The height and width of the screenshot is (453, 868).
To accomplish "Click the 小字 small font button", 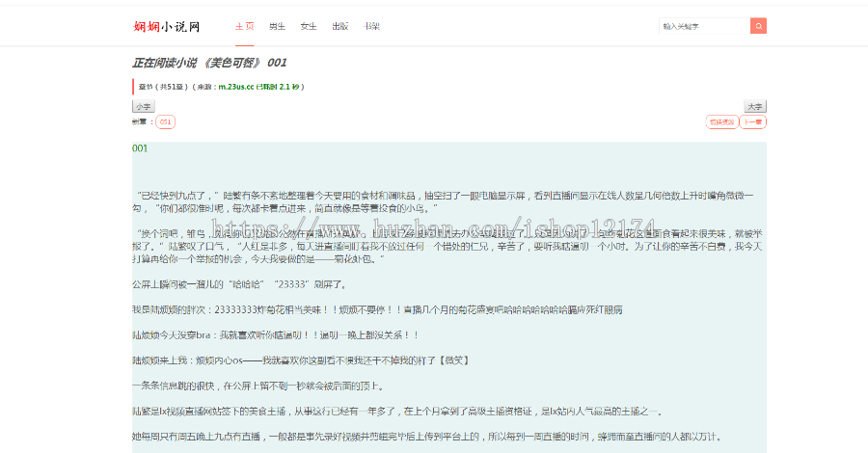I will (144, 106).
